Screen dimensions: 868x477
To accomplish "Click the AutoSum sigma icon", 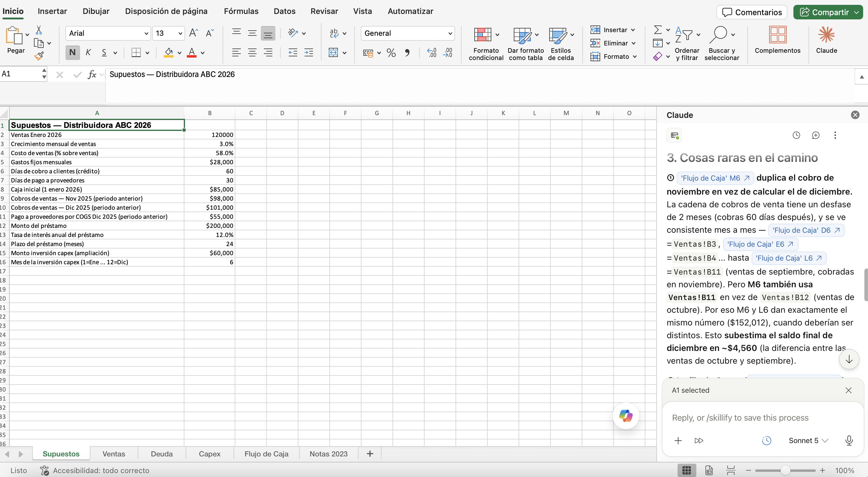I will (x=658, y=30).
